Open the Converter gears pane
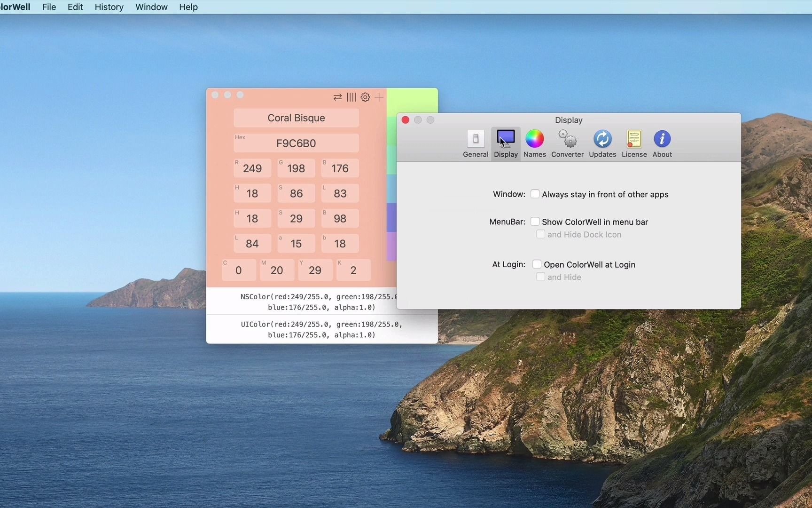812x508 pixels. tap(567, 143)
